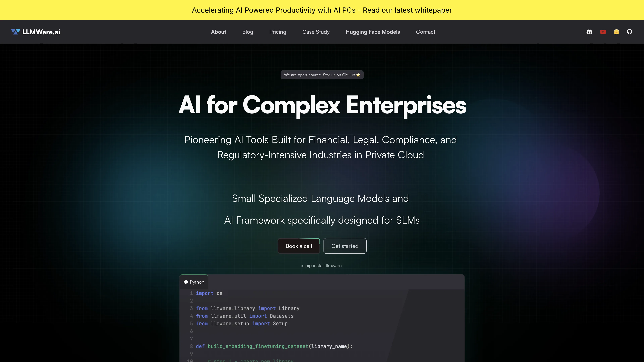Open the Hugging Face emoji icon
This screenshot has width=644, height=362.
click(616, 32)
